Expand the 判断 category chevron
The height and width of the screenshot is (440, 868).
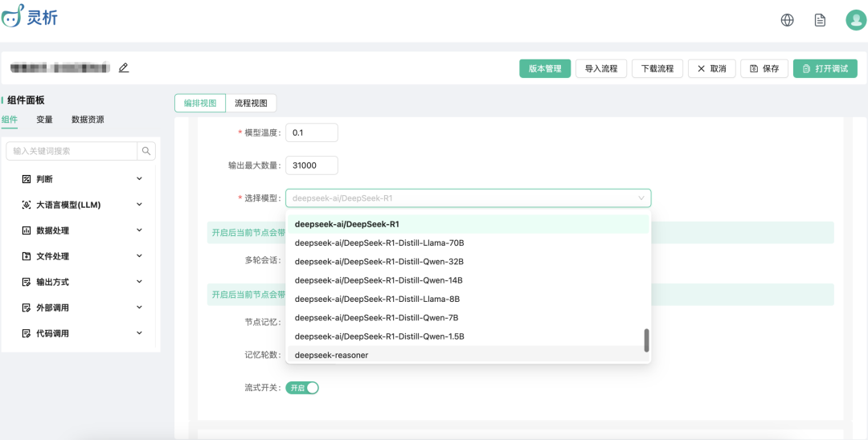(140, 178)
